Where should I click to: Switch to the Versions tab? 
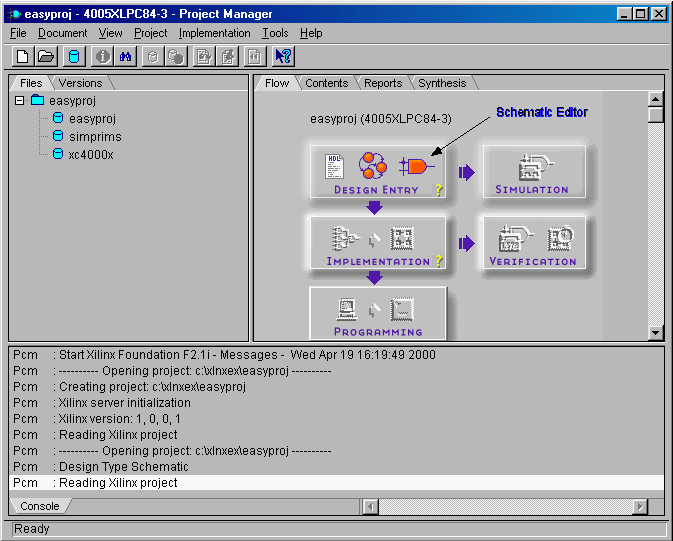[x=80, y=83]
